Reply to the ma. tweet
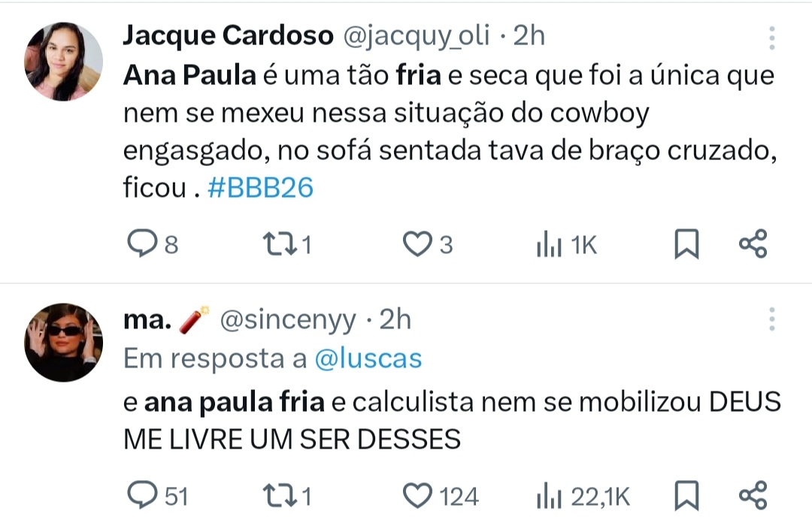This screenshot has width=812, height=523. 141,496
